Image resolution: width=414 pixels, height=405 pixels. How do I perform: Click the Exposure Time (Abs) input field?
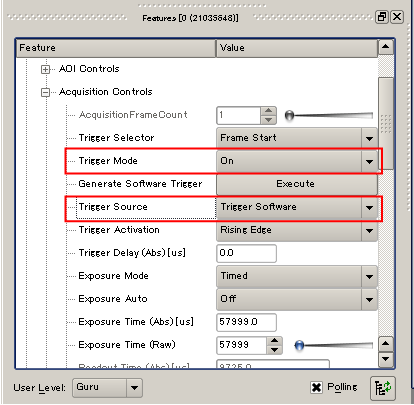pos(246,322)
